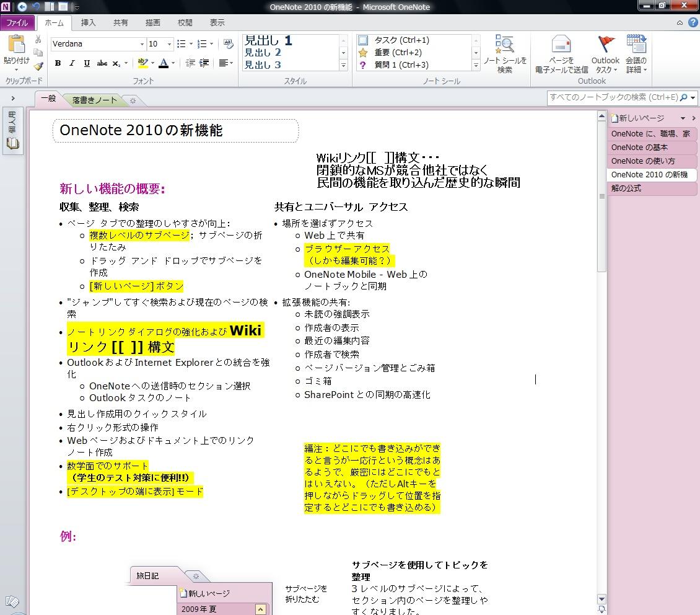Viewport: 700px width, 615px height.
Task: Open the font color dropdown arrow
Action: [173, 63]
